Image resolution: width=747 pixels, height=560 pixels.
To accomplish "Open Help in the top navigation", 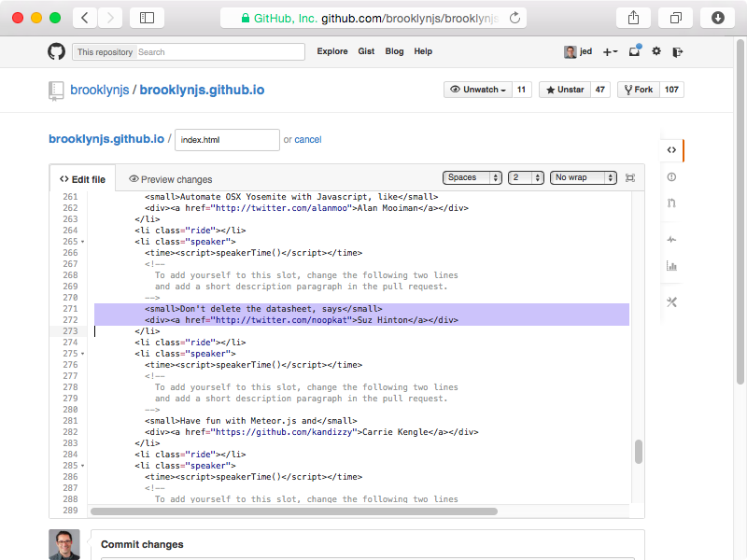I will (423, 51).
